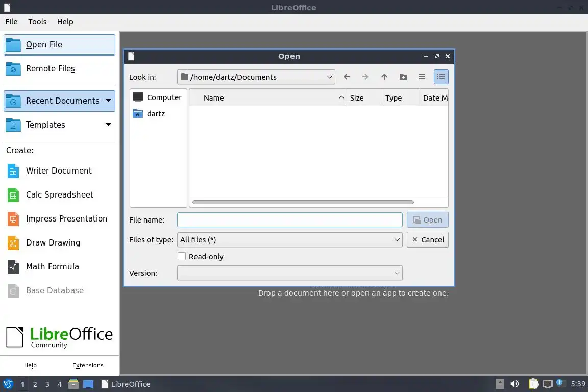Viewport: 588px width, 392px height.
Task: Create a new Math Formula
Action: pyautogui.click(x=59, y=267)
